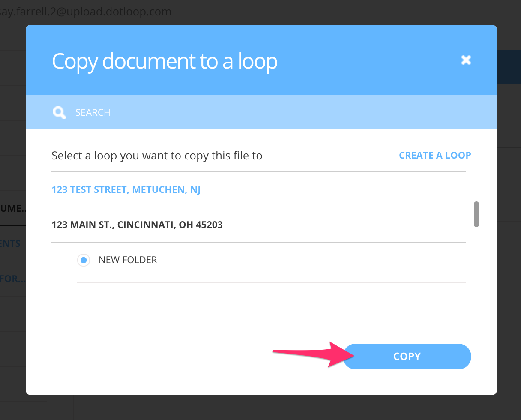Click the upload.dotloop.com email address

(86, 12)
